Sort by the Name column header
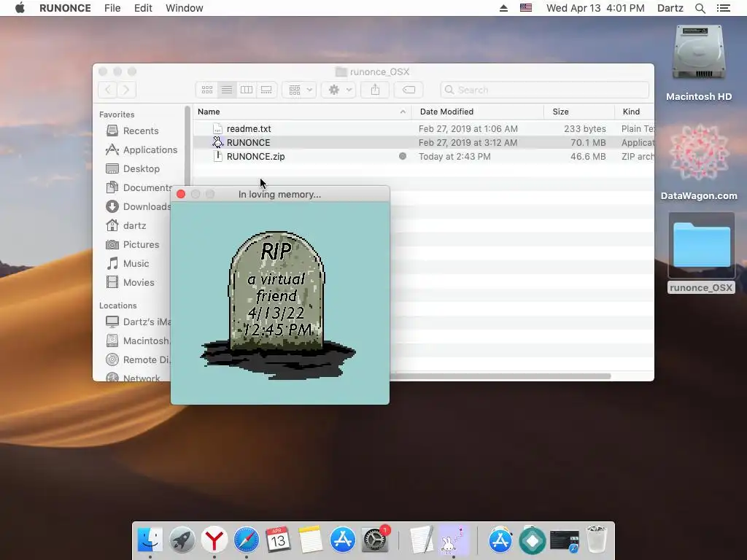Viewport: 747px width, 560px height. [x=302, y=112]
